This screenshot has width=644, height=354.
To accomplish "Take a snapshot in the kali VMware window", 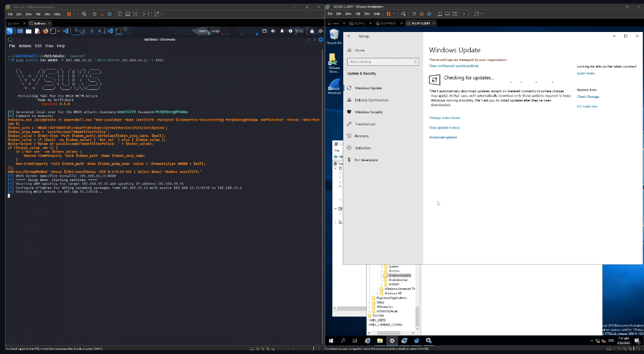I will [94, 14].
